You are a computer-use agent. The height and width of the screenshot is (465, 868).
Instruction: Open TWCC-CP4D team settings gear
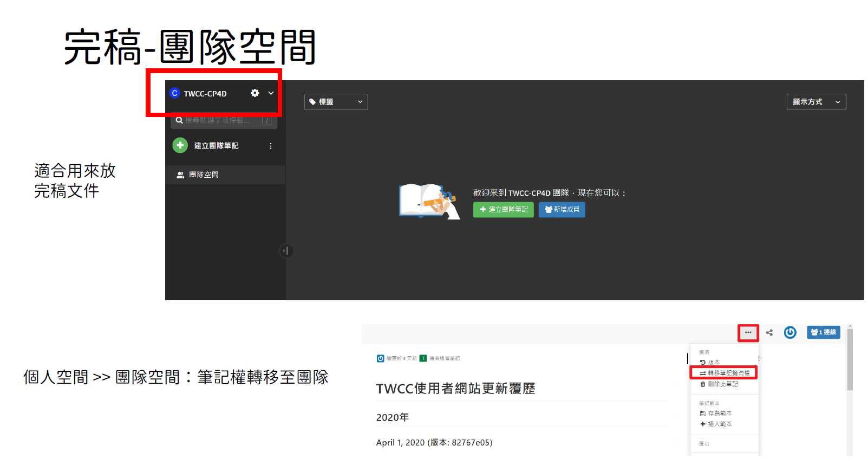click(254, 93)
